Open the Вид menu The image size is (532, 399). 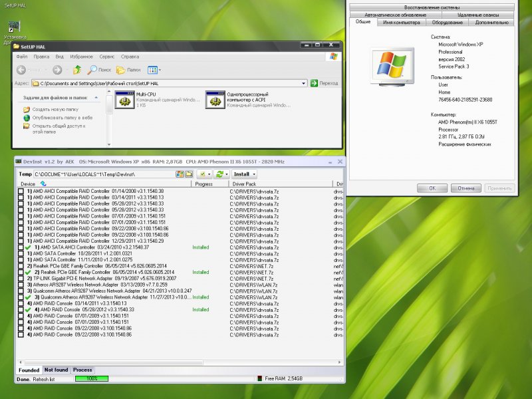[x=60, y=57]
